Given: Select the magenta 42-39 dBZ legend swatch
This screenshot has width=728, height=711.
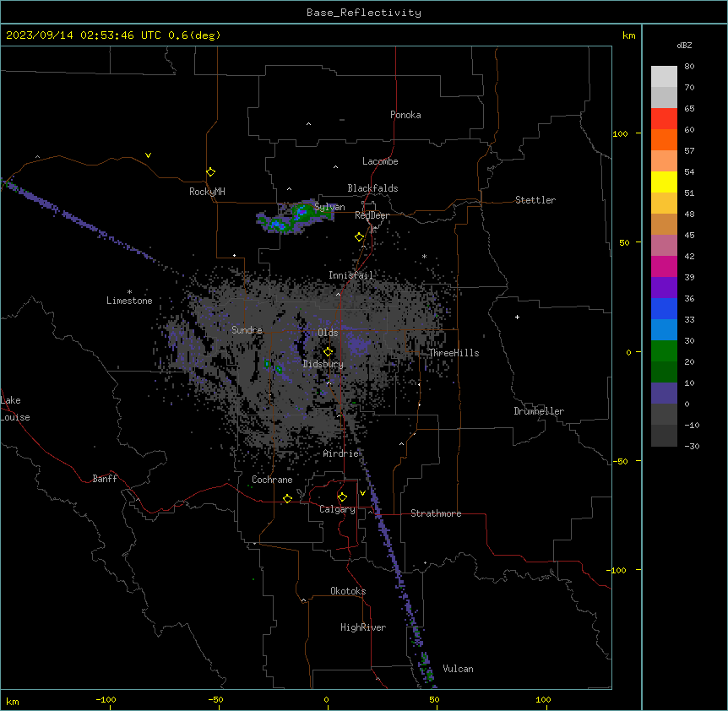Looking at the screenshot, I should point(664,266).
